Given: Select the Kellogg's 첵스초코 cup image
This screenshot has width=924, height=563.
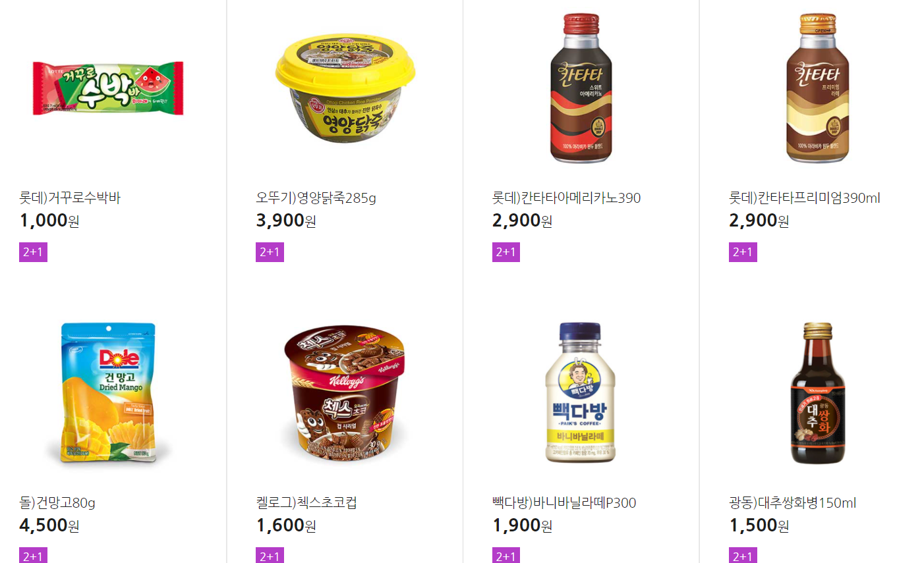Looking at the screenshot, I should tap(345, 394).
